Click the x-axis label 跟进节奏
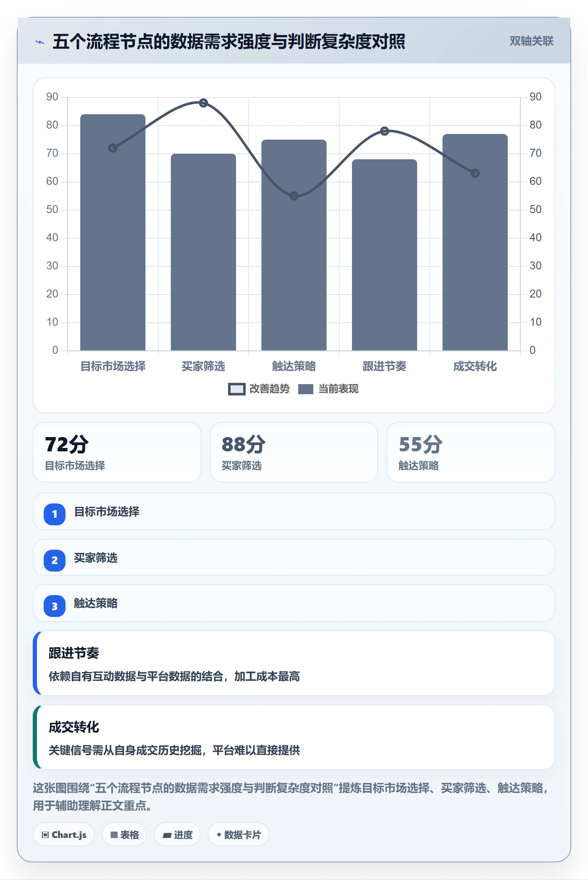This screenshot has height=880, width=588. point(385,366)
